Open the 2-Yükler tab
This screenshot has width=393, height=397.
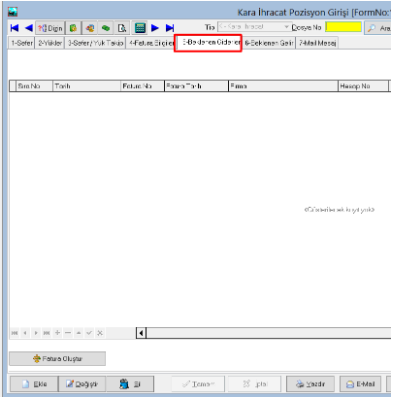(x=50, y=43)
